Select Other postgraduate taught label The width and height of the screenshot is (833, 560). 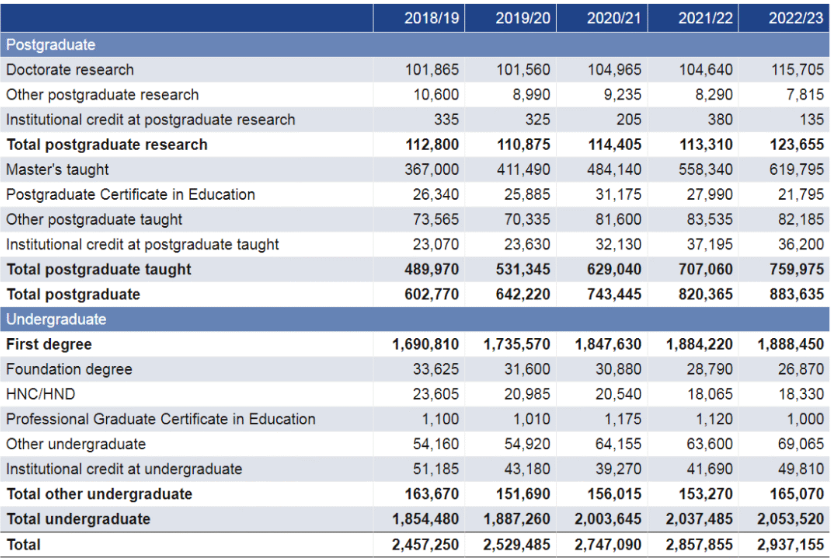(94, 219)
